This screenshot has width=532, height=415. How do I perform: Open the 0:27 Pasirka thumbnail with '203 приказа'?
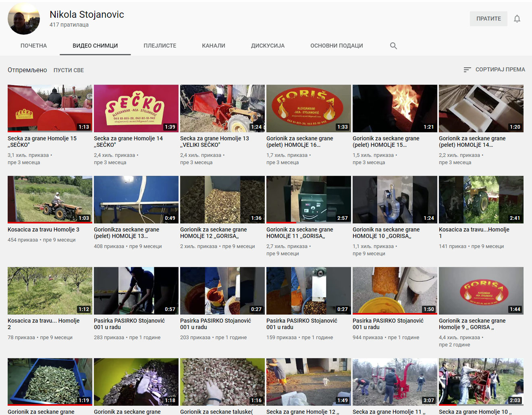point(222,291)
